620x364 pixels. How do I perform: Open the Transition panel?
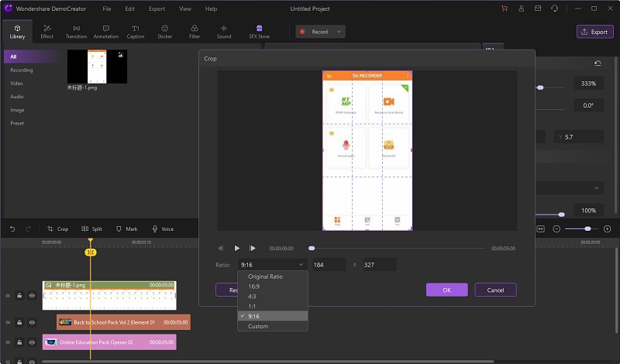point(76,32)
